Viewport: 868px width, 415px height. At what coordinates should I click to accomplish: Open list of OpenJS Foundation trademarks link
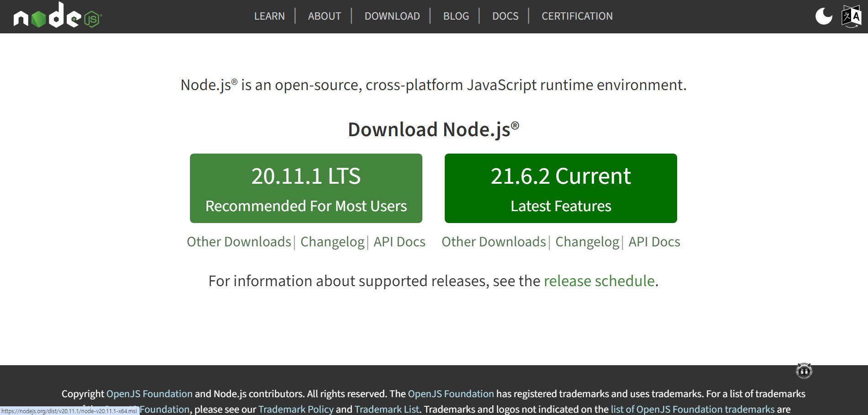(x=693, y=409)
